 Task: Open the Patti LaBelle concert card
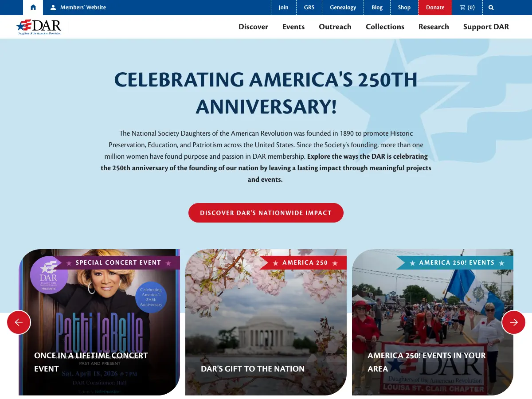pos(99,322)
